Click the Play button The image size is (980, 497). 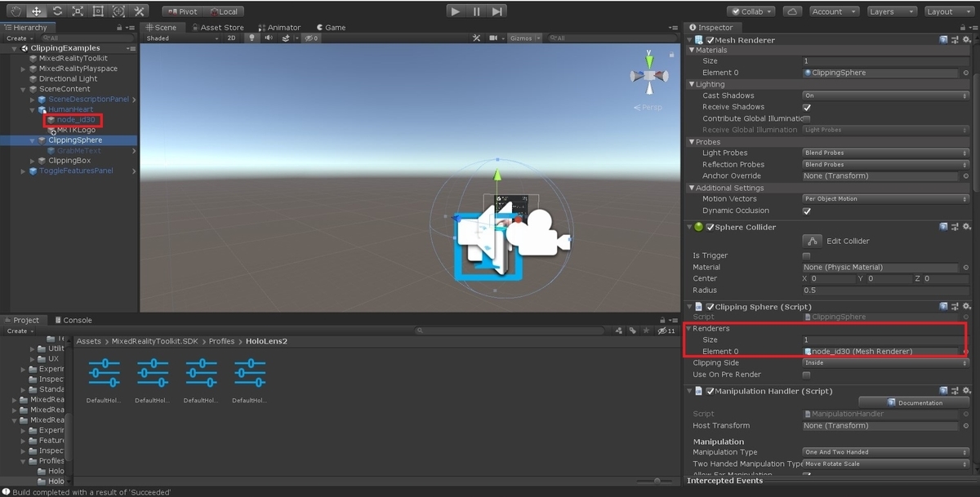(456, 11)
